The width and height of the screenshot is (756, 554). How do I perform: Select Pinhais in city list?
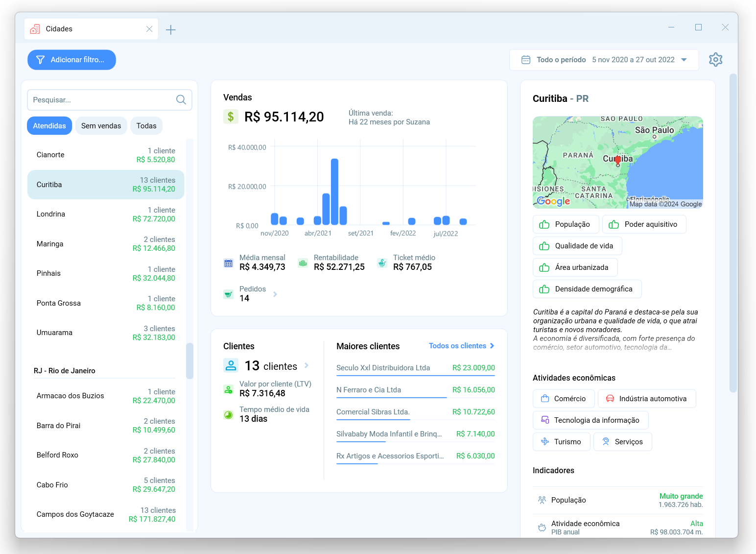pos(106,274)
